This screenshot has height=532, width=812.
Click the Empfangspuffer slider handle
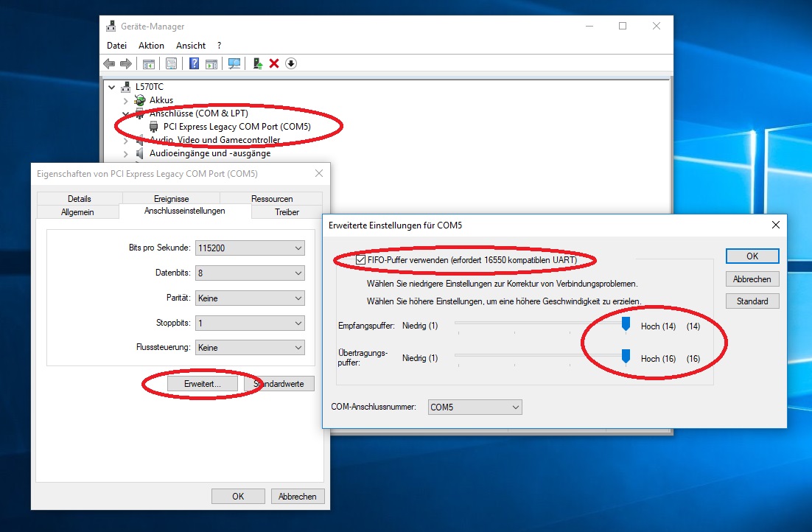tap(626, 325)
